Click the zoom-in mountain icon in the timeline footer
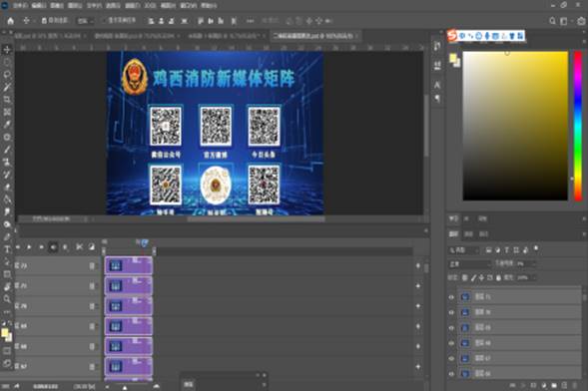This screenshot has width=588, height=391. [157, 386]
